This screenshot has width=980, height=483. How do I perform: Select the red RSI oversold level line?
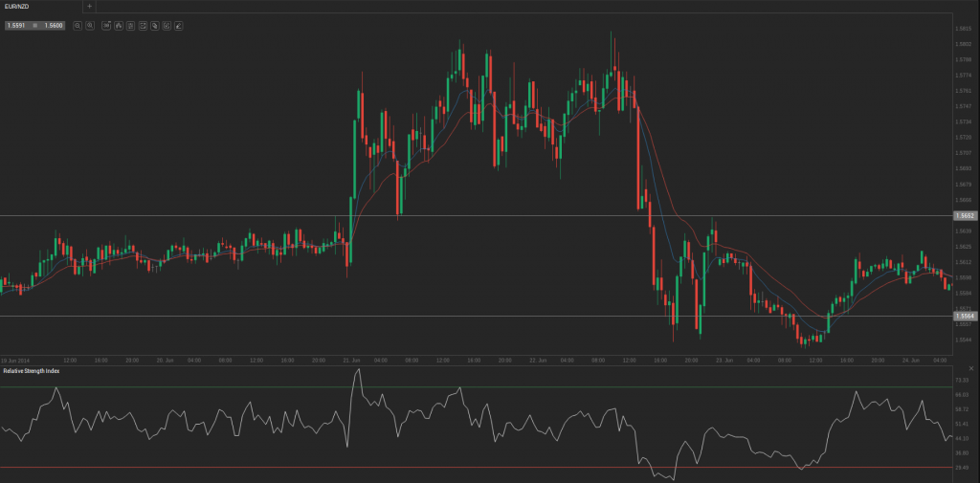pyautogui.click(x=475, y=468)
